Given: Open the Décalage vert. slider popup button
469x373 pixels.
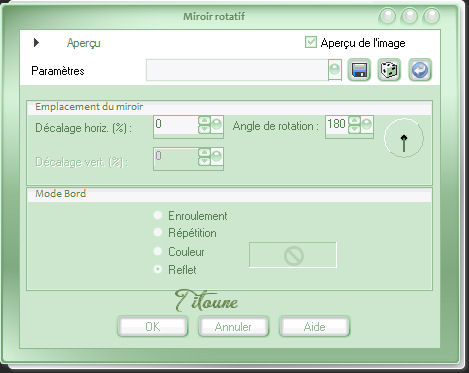Looking at the screenshot, I should 217,157.
